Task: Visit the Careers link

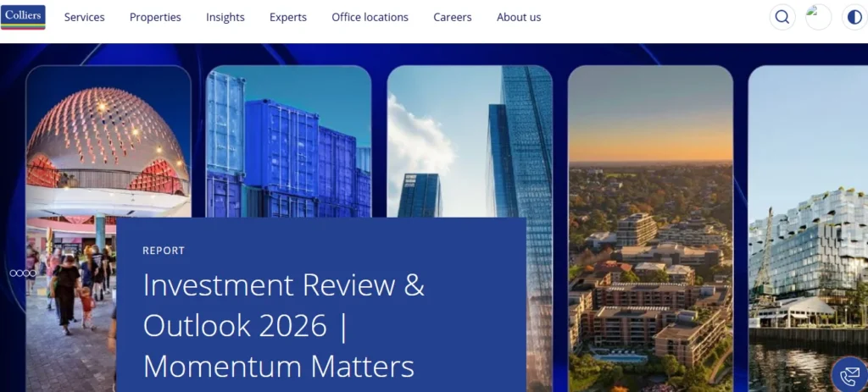Action: (453, 17)
